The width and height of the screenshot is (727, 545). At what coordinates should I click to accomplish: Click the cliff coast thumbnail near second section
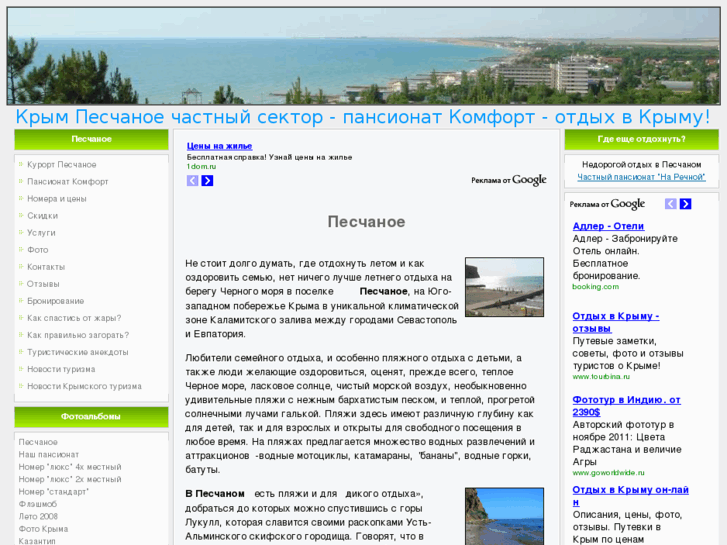[x=504, y=516]
